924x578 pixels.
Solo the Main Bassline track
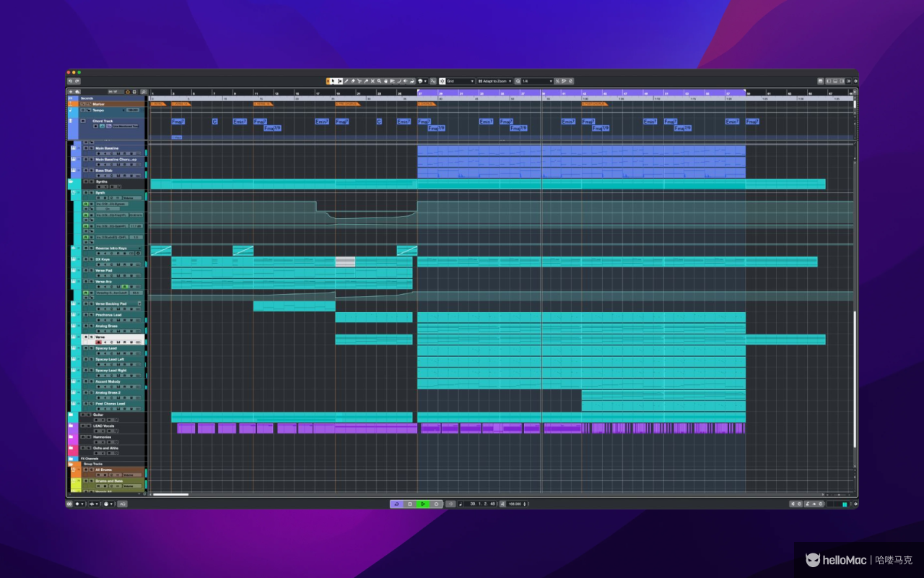92,148
